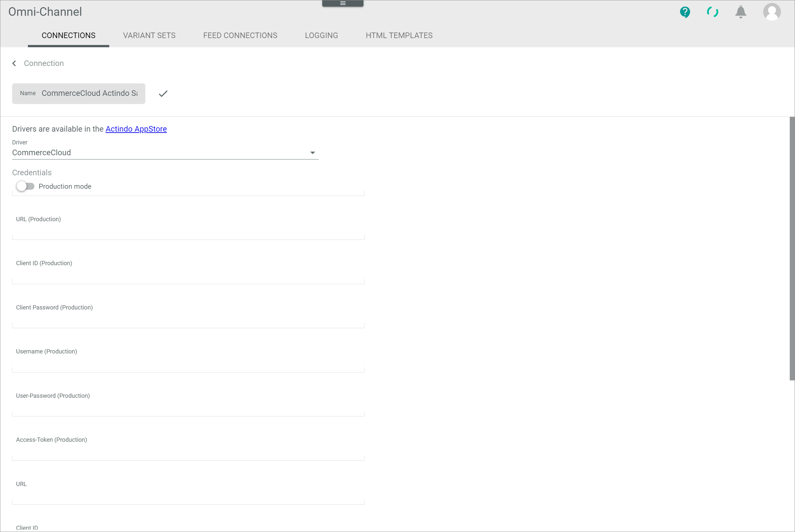Click the back arrow beside Connection

[x=14, y=63]
